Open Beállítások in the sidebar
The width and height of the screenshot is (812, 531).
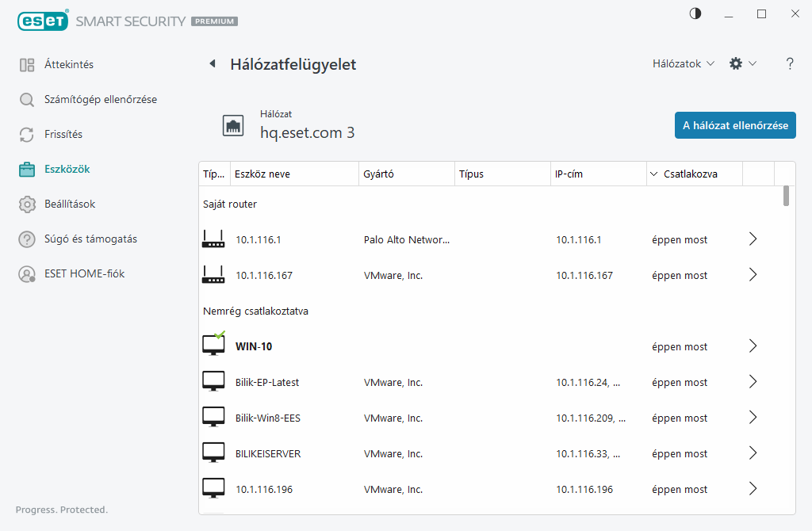tap(70, 204)
